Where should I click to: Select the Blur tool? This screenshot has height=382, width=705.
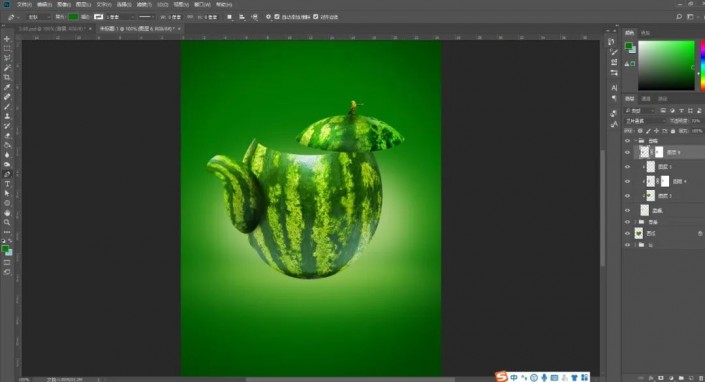coord(7,155)
